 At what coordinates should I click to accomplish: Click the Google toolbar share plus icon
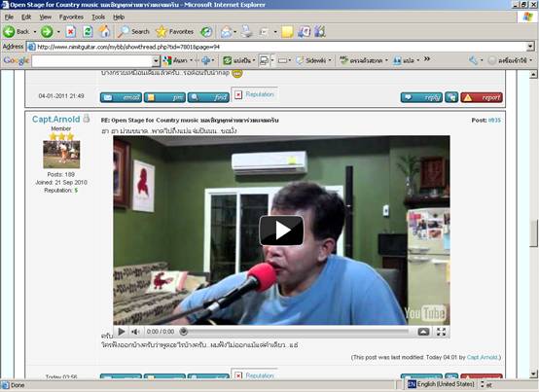point(206,60)
